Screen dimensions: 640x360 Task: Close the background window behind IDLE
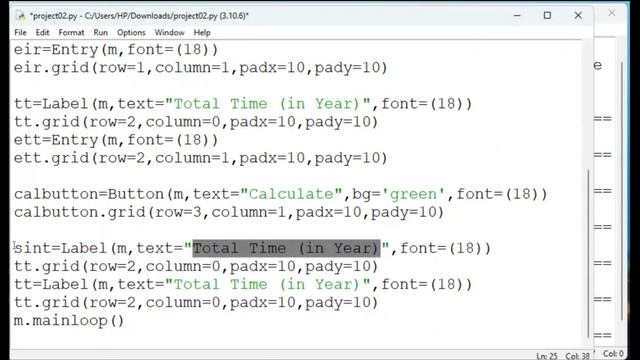point(611,13)
